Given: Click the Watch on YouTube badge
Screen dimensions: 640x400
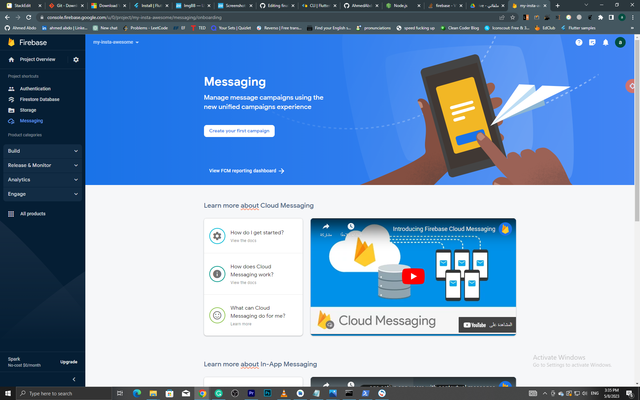Looking at the screenshot, I should click(x=487, y=325).
